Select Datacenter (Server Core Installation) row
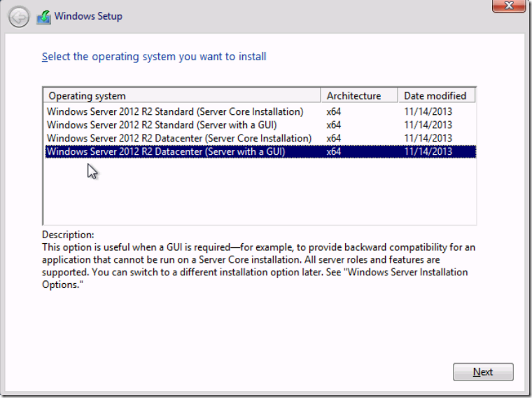Image resolution: width=532 pixels, height=398 pixels. [x=260, y=138]
